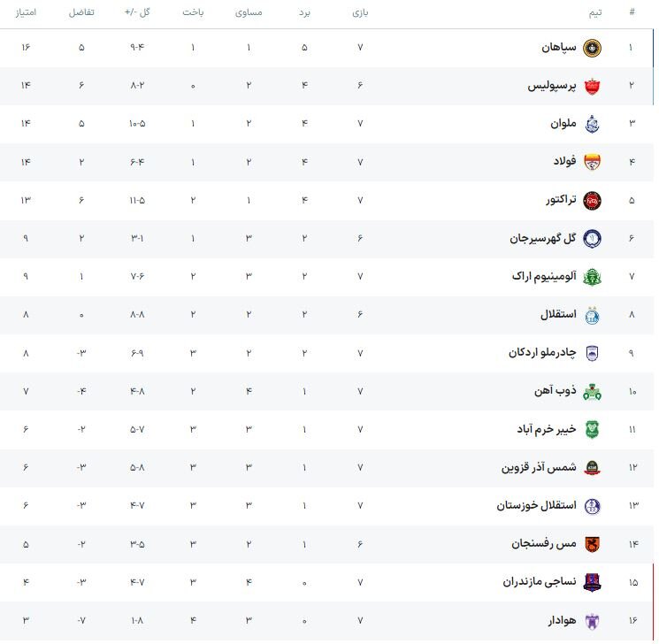This screenshot has height=644, width=659.
Task: Click the Malavan club logo
Action: pos(593,124)
